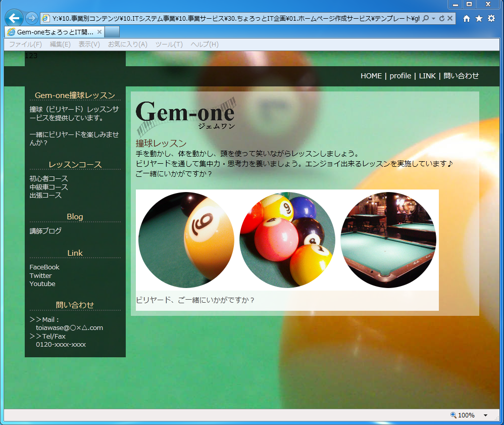Open the 初心者コース link in sidebar
The height and width of the screenshot is (425, 504).
(48, 179)
